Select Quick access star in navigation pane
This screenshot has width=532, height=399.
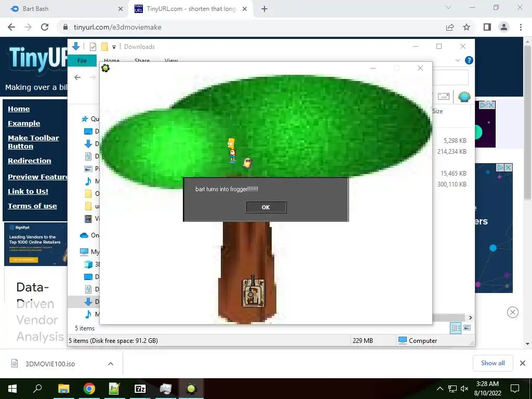coord(85,119)
